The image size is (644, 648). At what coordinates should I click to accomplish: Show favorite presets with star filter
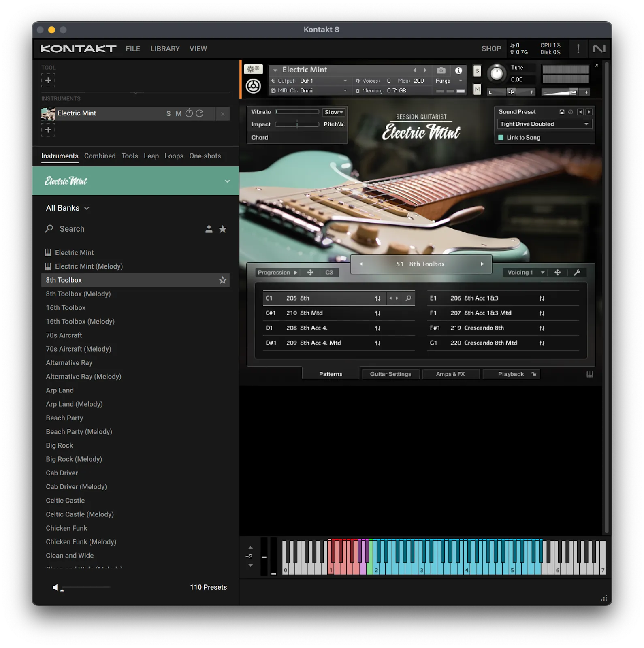point(223,229)
